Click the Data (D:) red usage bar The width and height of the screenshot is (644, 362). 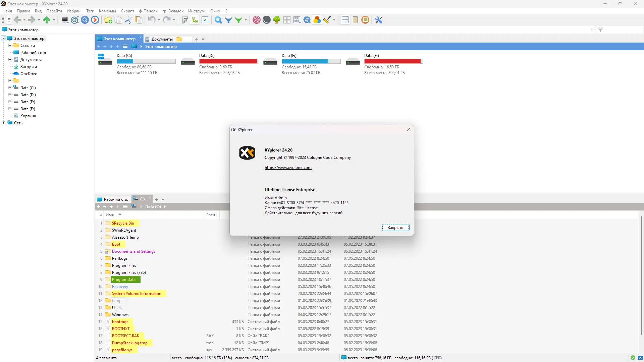point(228,61)
